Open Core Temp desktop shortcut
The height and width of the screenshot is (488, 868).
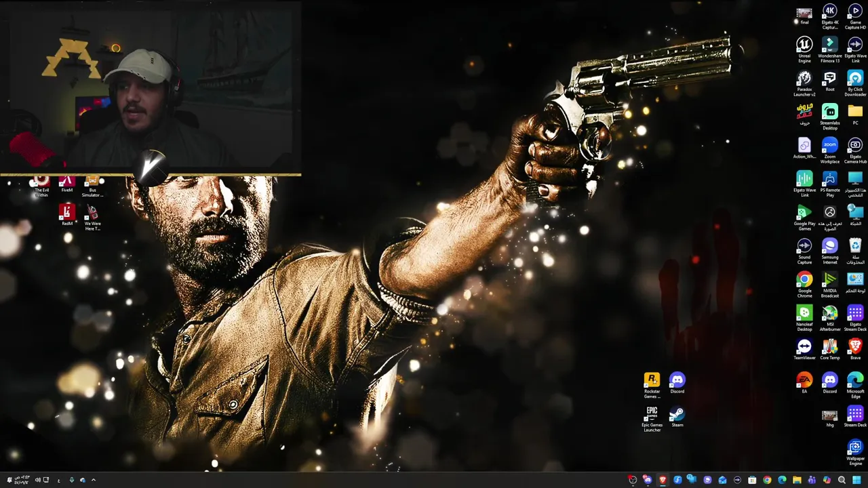(x=829, y=350)
